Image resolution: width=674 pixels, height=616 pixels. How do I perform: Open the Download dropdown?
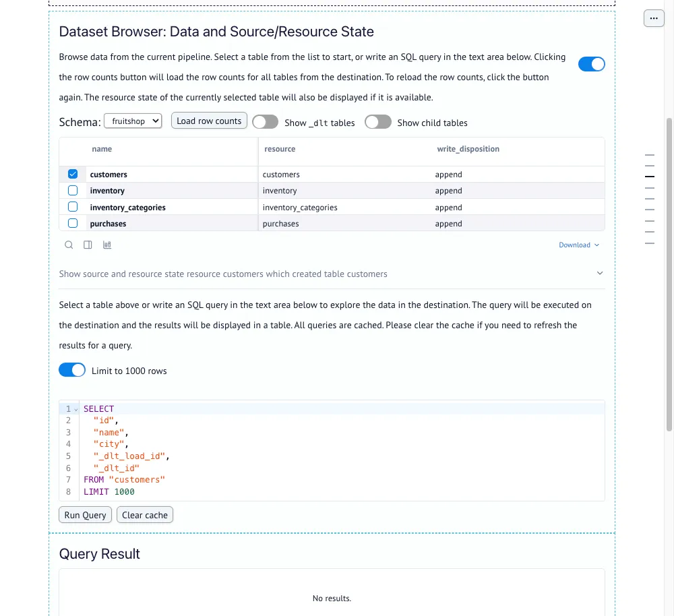[578, 245]
